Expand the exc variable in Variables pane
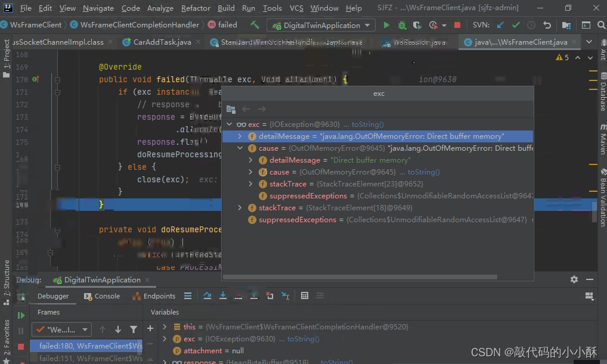This screenshot has height=364, width=607. 165,339
